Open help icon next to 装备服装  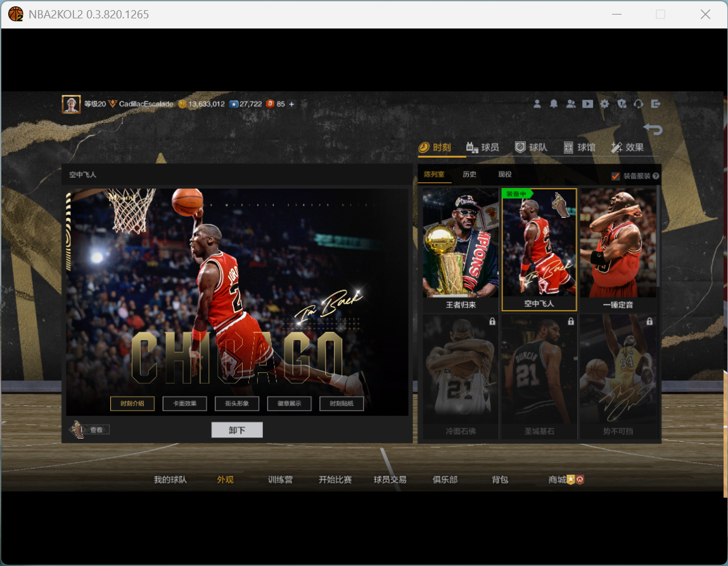[x=656, y=176]
